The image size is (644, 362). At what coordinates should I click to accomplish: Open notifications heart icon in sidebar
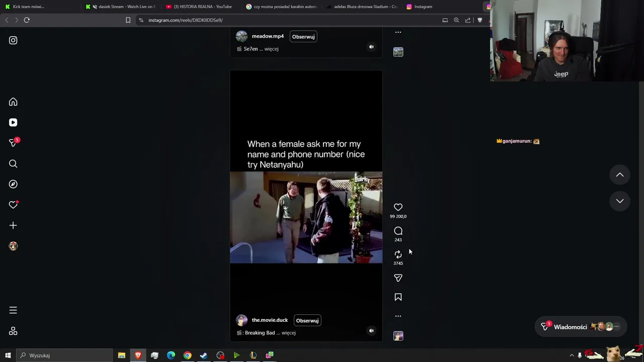pos(13,205)
